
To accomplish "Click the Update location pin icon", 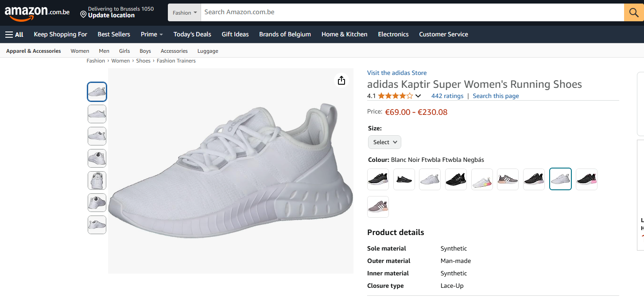I will coord(83,15).
